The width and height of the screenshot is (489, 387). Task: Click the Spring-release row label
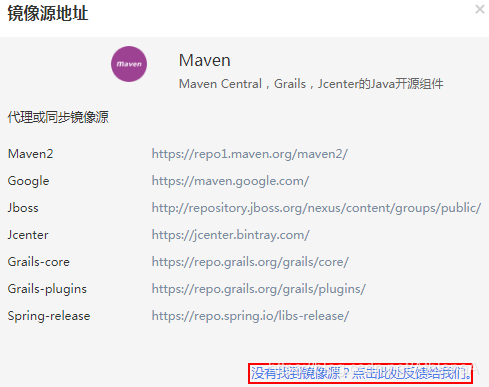click(49, 316)
